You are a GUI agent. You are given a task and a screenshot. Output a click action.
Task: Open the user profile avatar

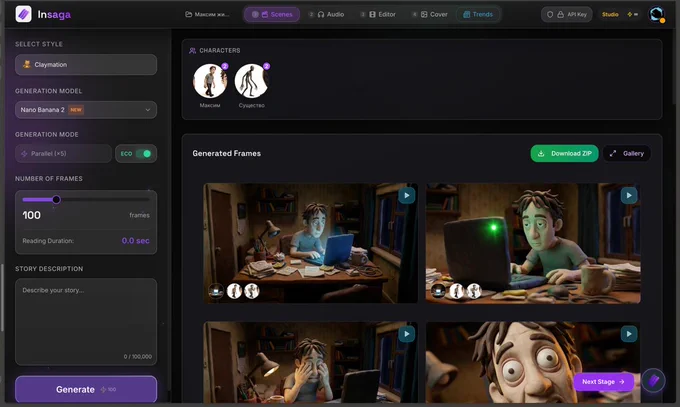point(657,14)
